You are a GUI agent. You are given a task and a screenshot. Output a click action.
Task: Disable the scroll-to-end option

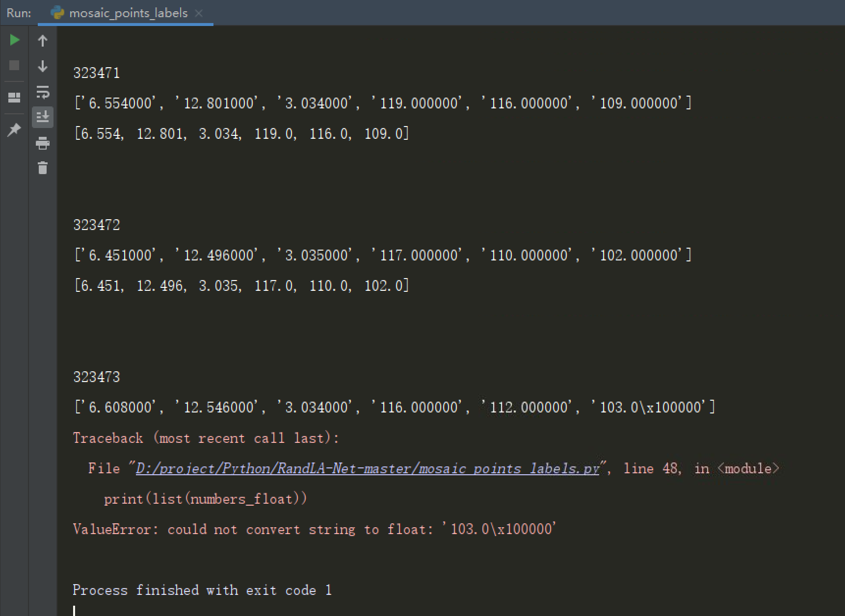point(43,117)
